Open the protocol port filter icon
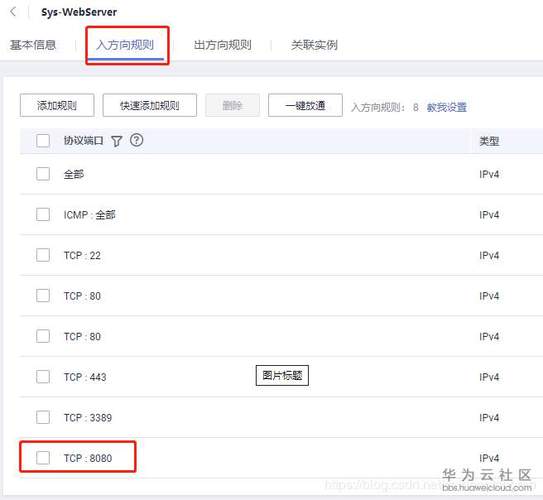This screenshot has width=543, height=500. click(117, 141)
